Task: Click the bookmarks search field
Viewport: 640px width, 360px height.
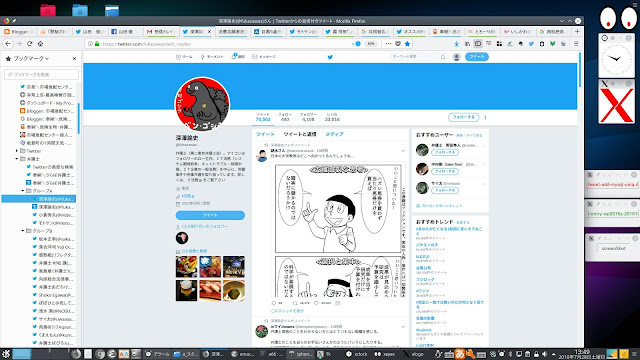Action: pyautogui.click(x=41, y=74)
